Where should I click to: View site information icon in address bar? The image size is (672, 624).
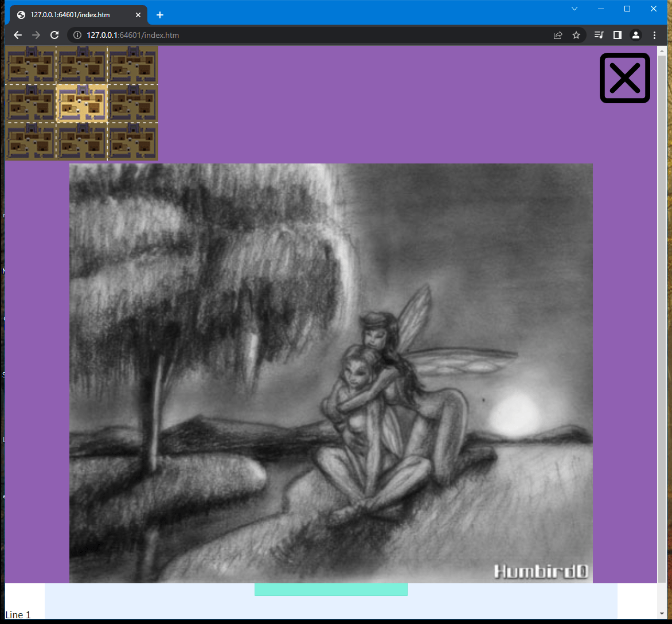pos(78,35)
